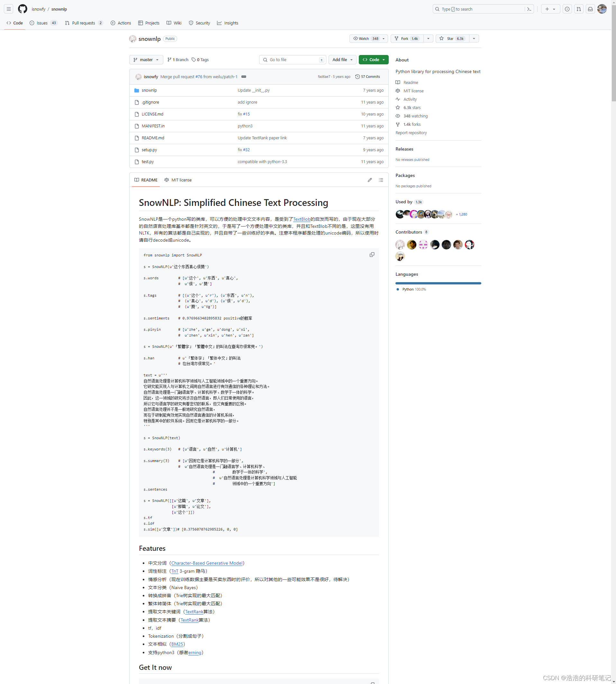Image resolution: width=616 pixels, height=684 pixels.
Task: Open the setup.py file
Action: tap(149, 150)
